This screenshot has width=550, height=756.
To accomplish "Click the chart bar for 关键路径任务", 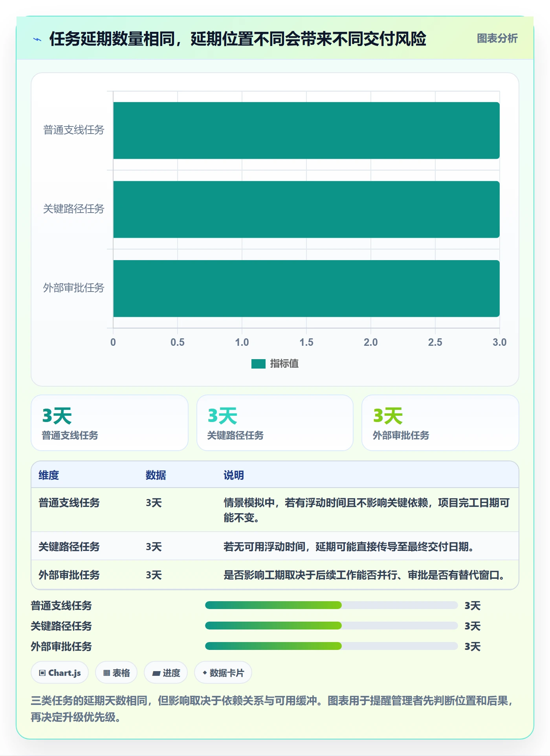I will pos(306,209).
